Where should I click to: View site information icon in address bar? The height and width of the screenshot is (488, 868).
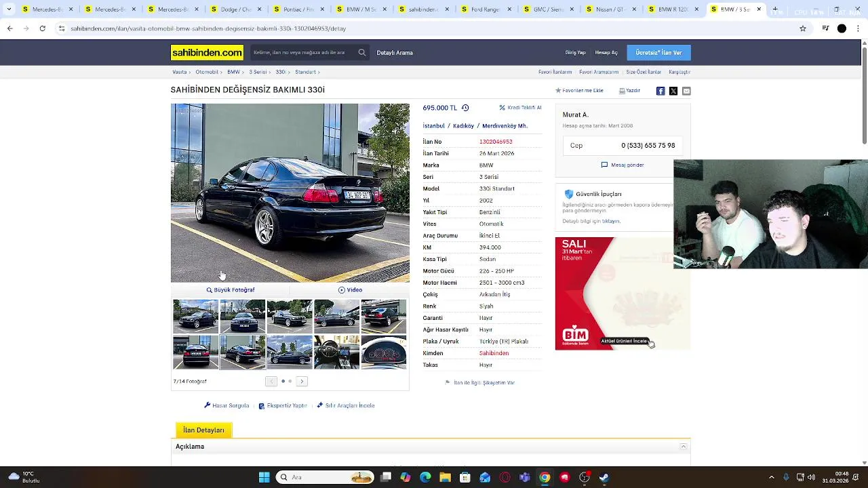(62, 28)
